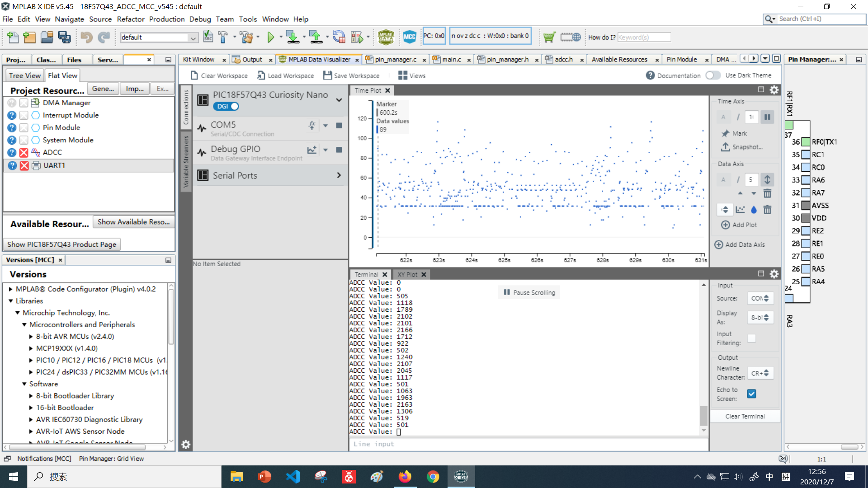Toggle Use Dark Theme switch

click(x=713, y=75)
